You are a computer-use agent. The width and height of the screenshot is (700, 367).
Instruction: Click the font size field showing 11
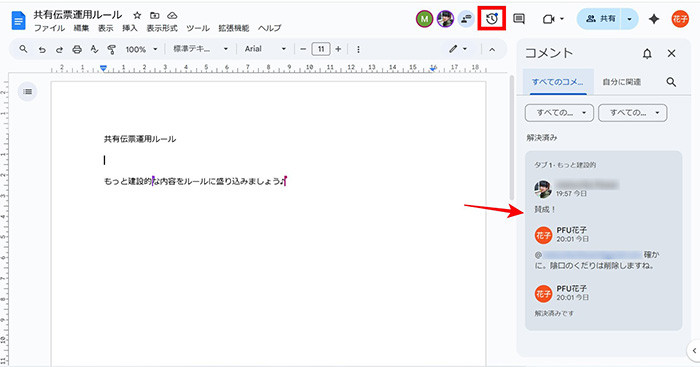[321, 49]
